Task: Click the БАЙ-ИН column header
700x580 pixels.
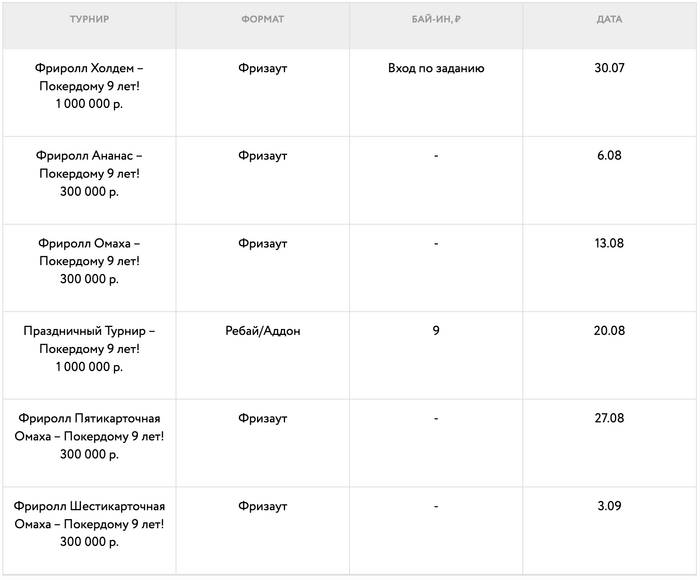Action: tap(436, 19)
